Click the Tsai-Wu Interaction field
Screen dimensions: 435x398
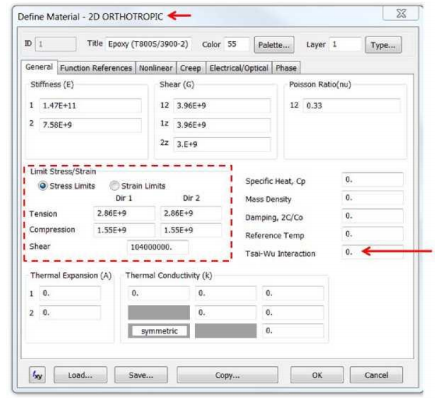[373, 252]
